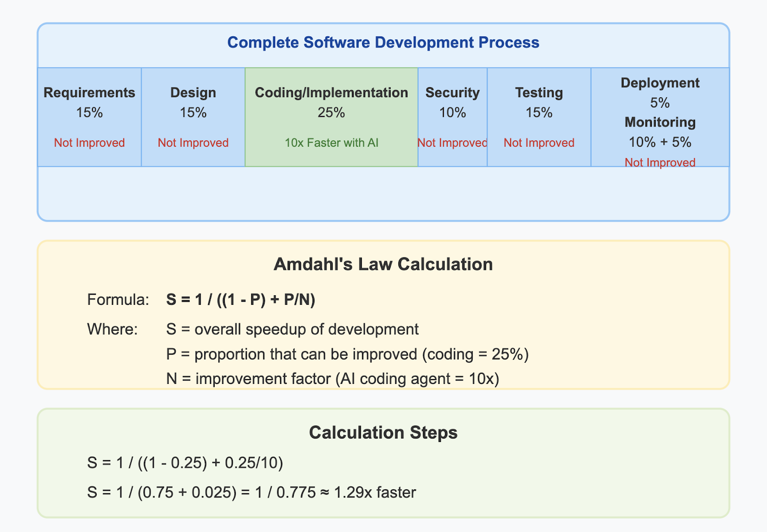The width and height of the screenshot is (767, 532).
Task: Click Not Improved under Testing
Action: tap(539, 143)
